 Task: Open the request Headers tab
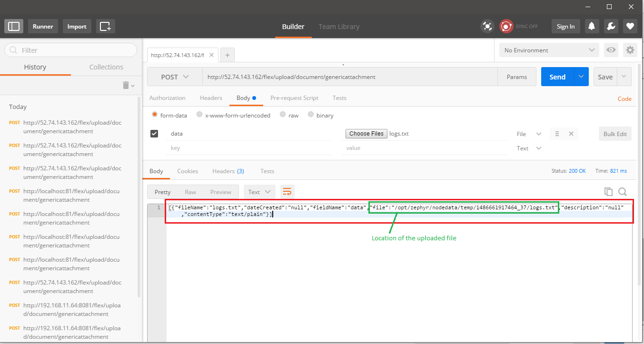pos(211,98)
